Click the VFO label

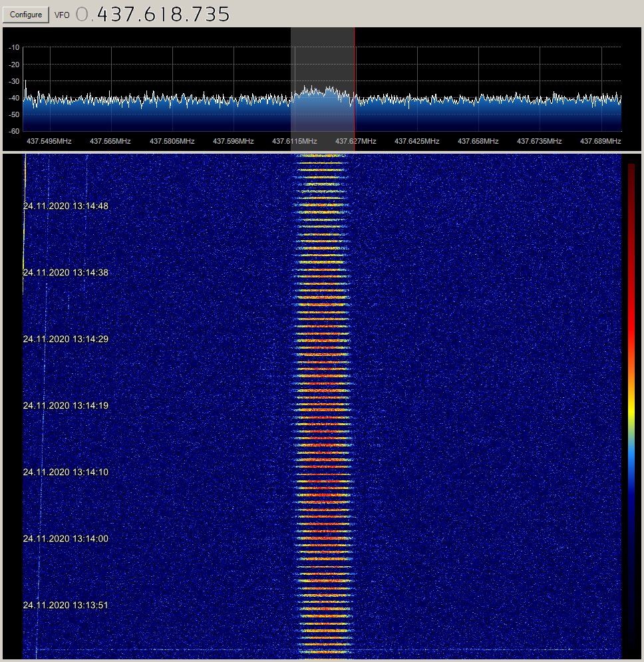[x=62, y=15]
